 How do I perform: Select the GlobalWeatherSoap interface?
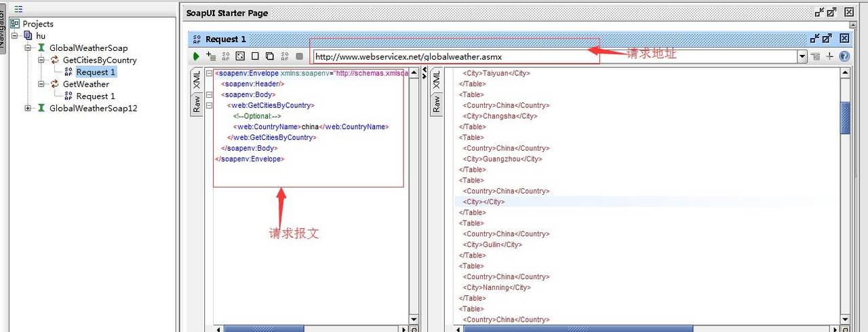(88, 48)
